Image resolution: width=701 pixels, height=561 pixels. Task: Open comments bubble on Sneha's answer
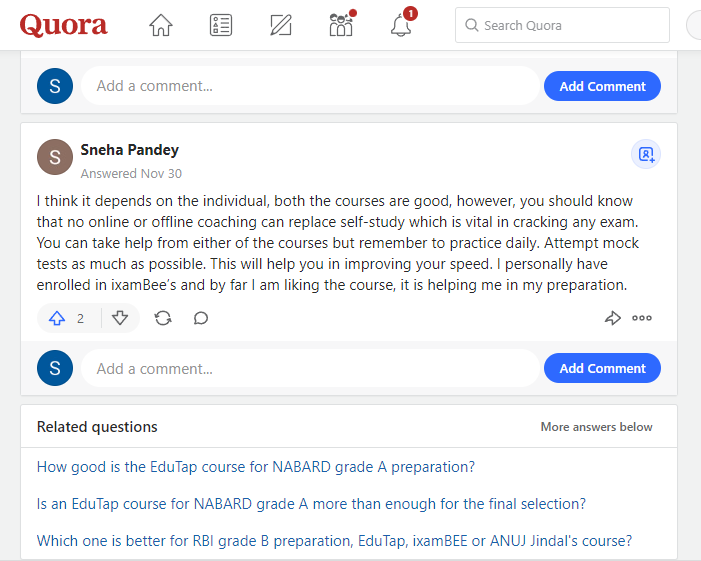[201, 318]
